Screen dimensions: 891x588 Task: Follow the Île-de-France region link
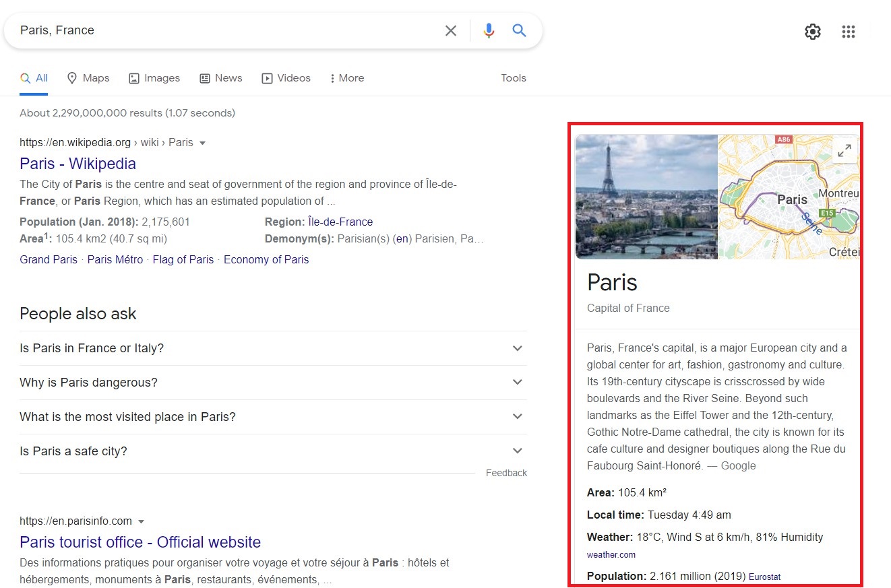click(340, 222)
